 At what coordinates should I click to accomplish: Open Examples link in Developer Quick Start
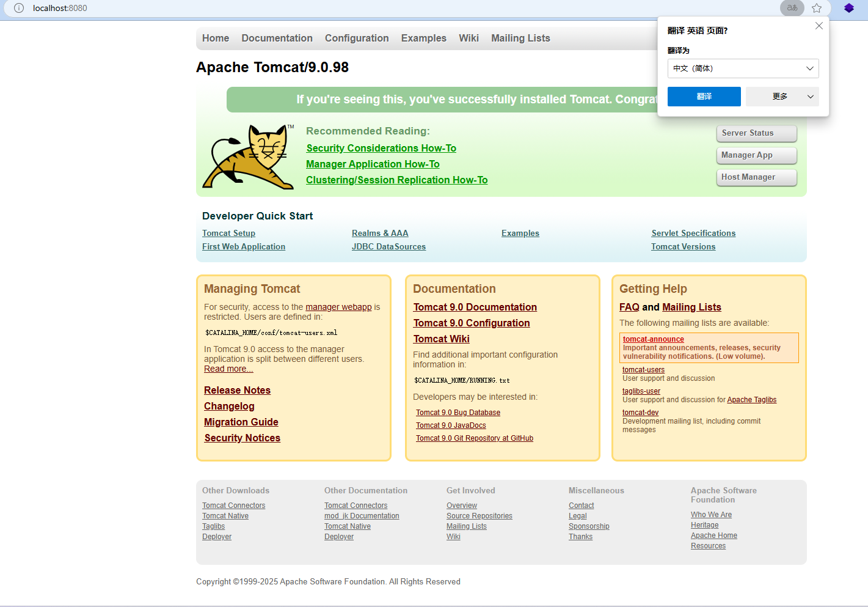[x=520, y=233]
